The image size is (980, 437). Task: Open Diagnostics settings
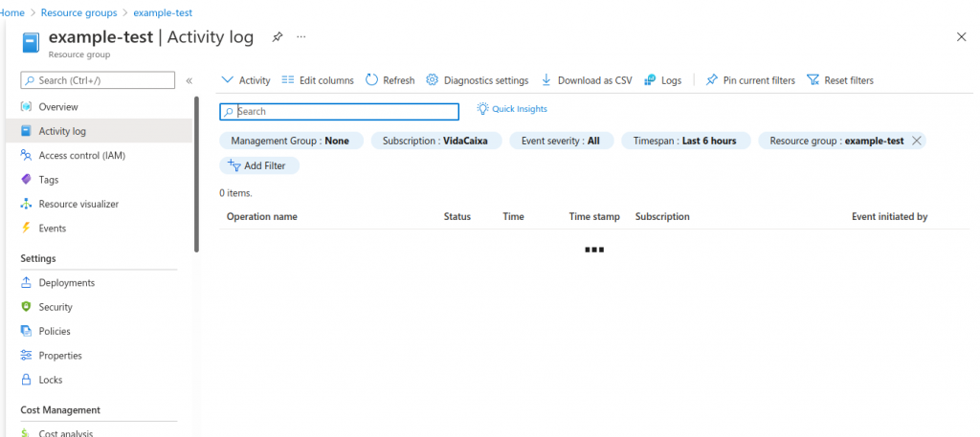click(x=477, y=80)
